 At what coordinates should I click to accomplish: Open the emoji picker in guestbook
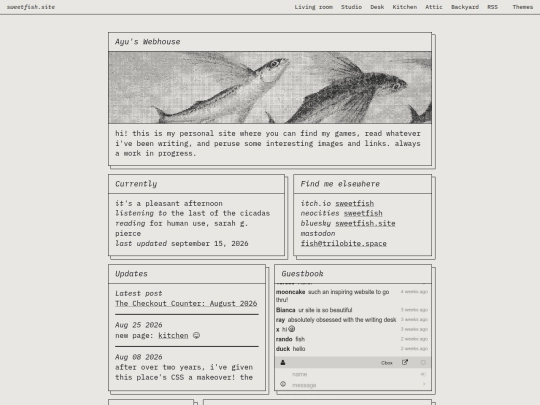(x=283, y=384)
